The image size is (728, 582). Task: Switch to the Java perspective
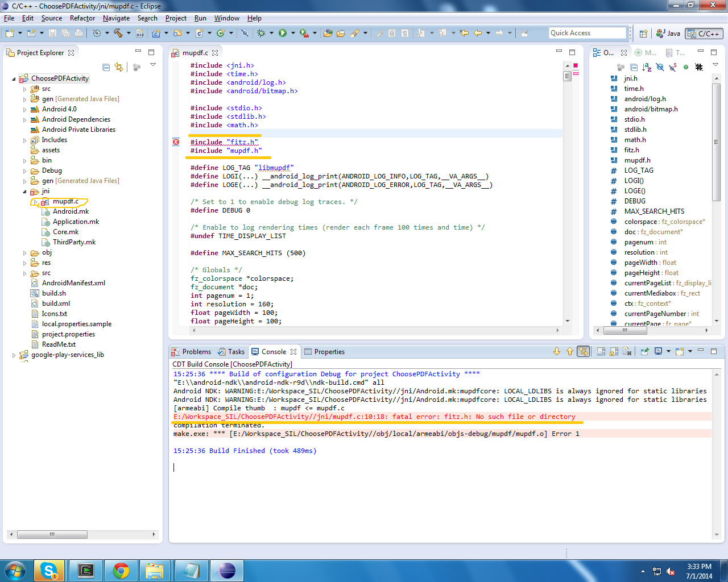[x=668, y=34]
